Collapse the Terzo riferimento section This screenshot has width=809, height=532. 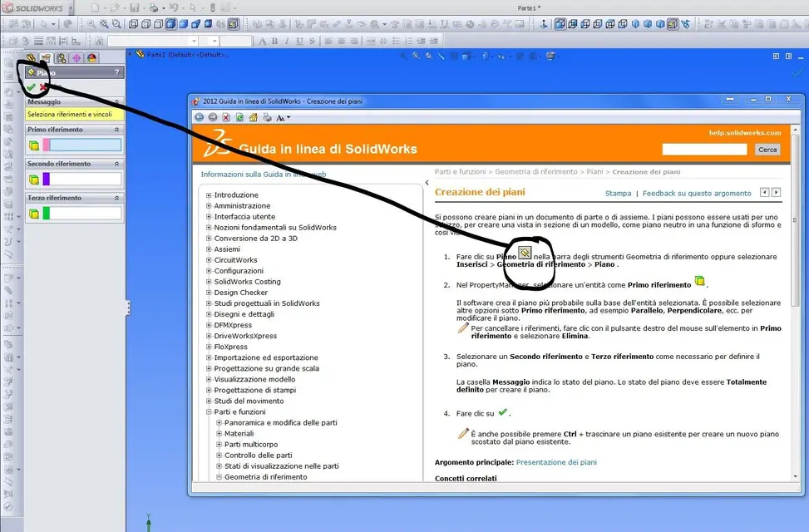(x=117, y=198)
